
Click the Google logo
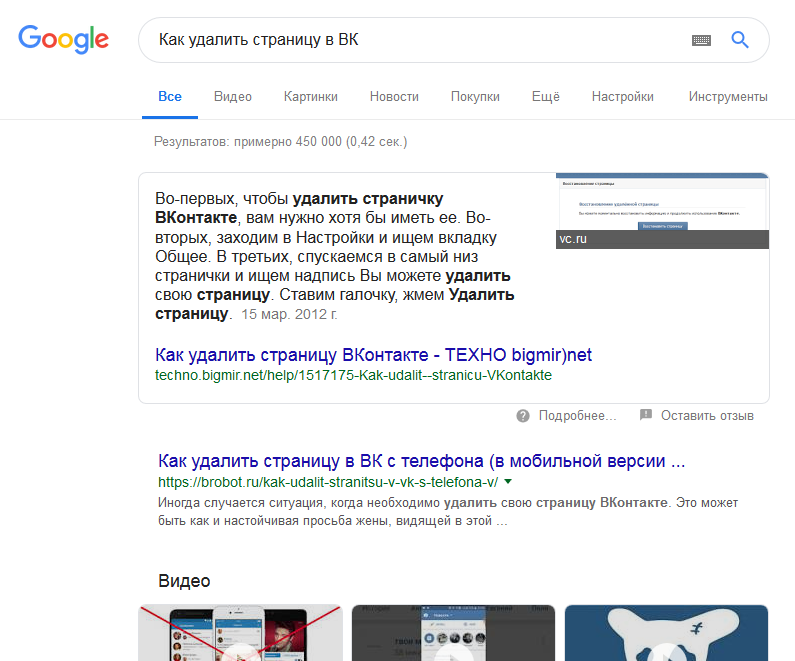pyautogui.click(x=63, y=39)
